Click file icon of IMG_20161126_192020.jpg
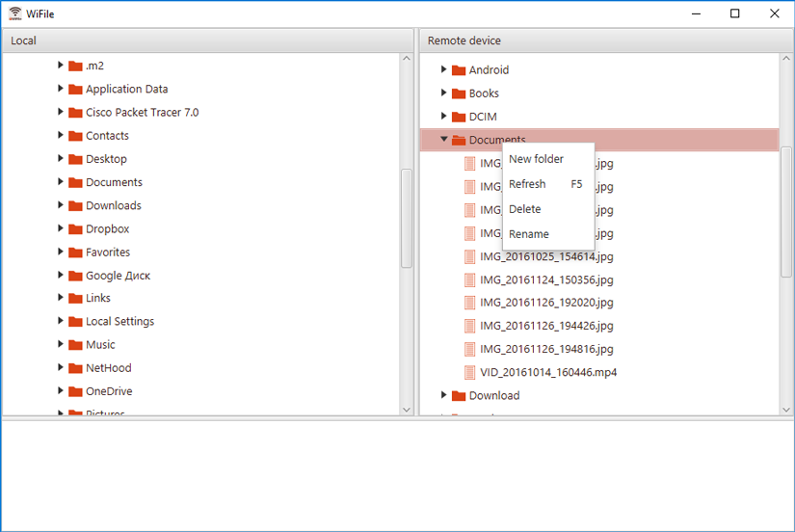Screen dimensions: 795x532 pos(470,303)
